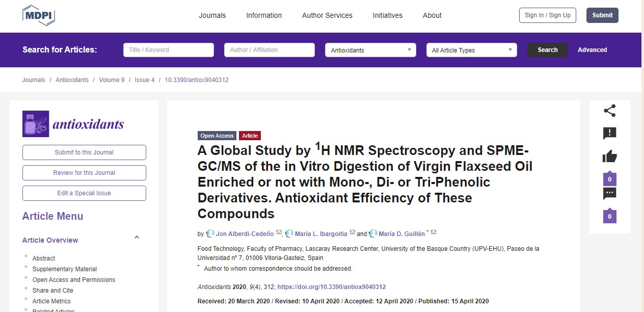The width and height of the screenshot is (644, 312).
Task: Click the envelope icon beside Jon Alberdi-Cedeño
Action: [x=279, y=233]
